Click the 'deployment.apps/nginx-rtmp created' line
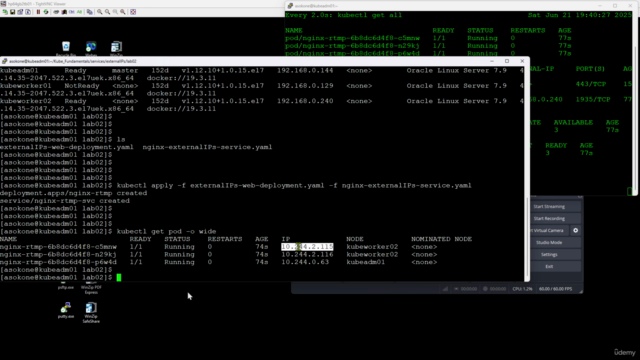 pyautogui.click(x=73, y=193)
